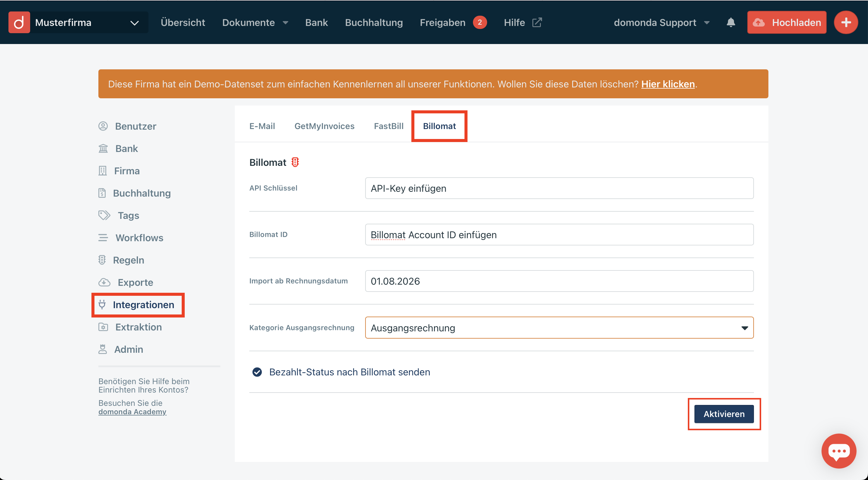Click the Extraktion folder icon in sidebar
Screen dimensions: 868x480
pos(103,327)
